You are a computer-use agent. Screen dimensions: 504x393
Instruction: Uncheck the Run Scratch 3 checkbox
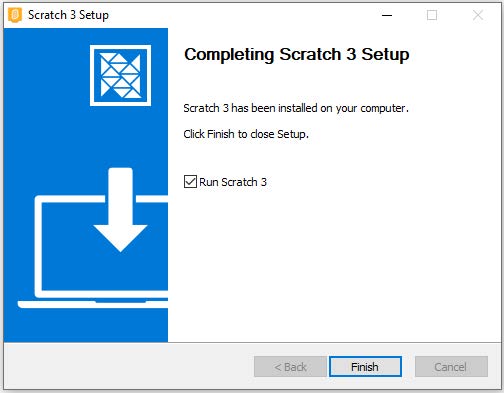pos(190,182)
